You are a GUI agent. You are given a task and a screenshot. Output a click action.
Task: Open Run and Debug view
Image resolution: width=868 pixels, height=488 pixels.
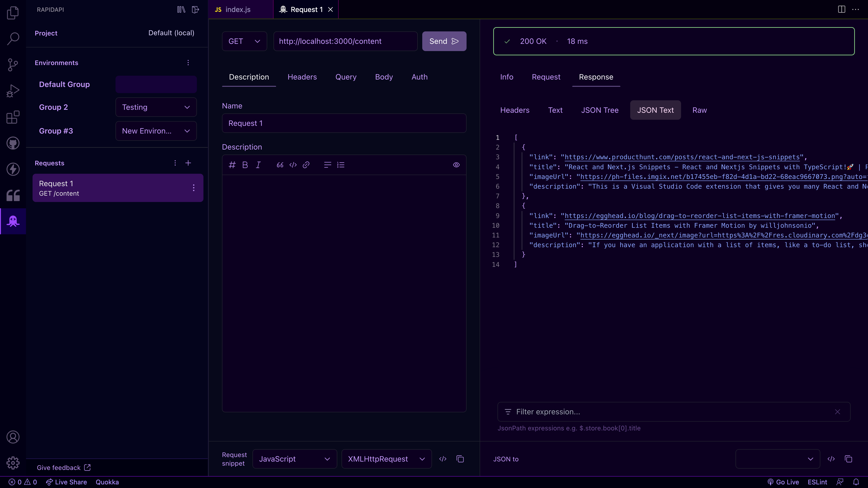pyautogui.click(x=13, y=91)
